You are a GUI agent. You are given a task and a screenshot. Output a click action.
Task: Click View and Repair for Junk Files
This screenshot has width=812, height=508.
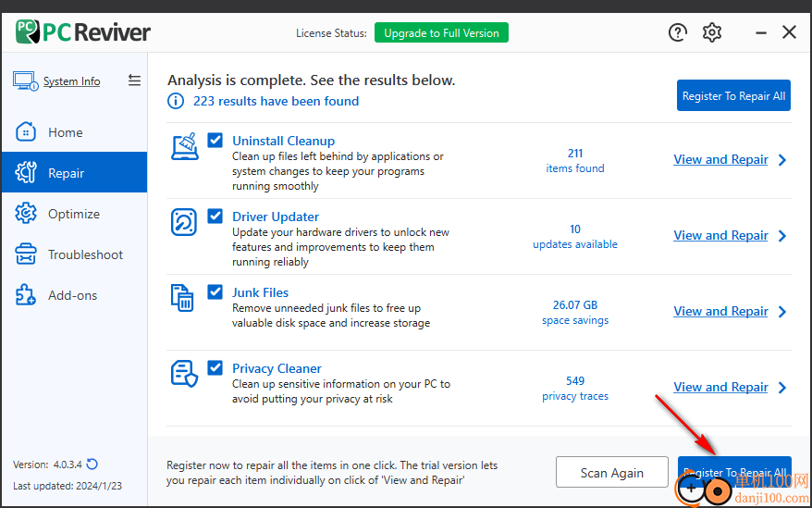720,311
